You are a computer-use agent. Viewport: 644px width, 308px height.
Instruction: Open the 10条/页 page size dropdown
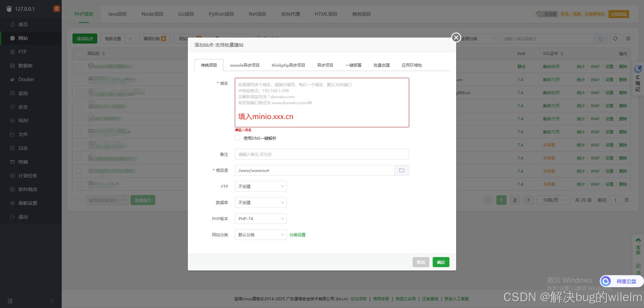553,200
